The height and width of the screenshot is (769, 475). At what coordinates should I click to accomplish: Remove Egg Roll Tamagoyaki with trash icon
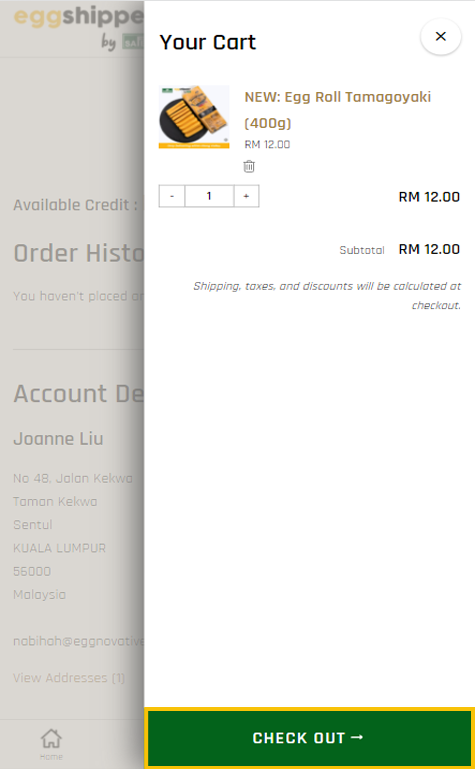[x=249, y=166]
